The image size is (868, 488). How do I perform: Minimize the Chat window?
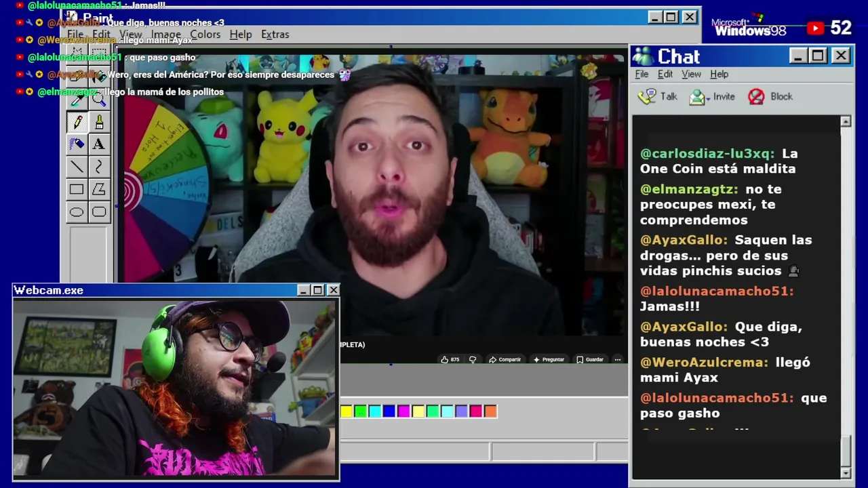[x=797, y=56]
